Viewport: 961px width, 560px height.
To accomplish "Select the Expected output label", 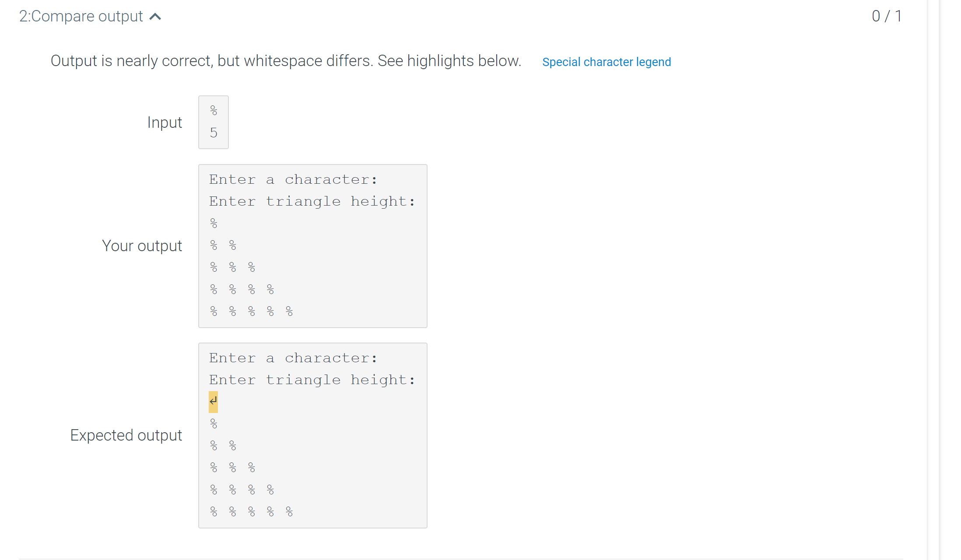I will coord(126,435).
